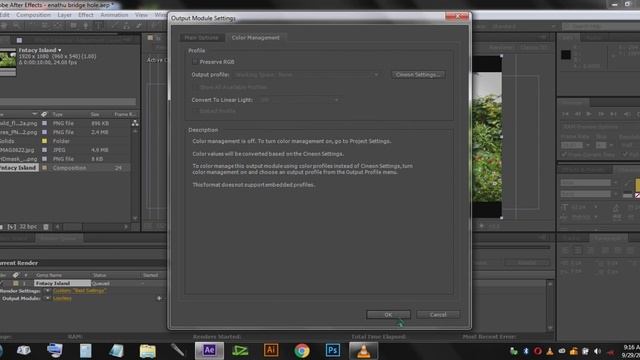Switch to the Main Options tab
640x360 pixels.
tap(202, 38)
